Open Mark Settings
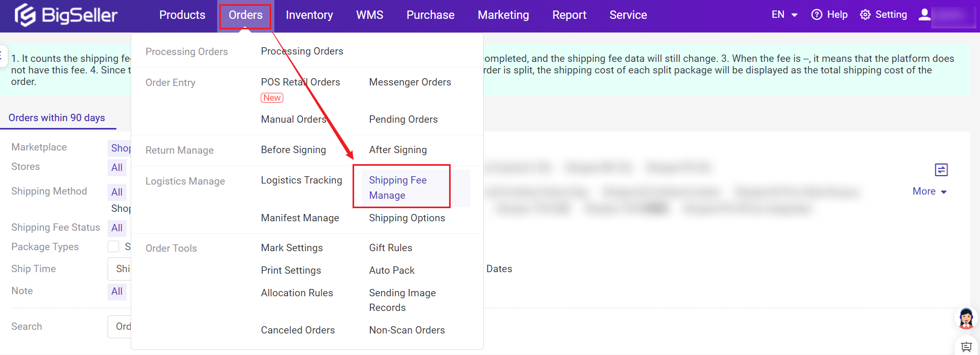The width and height of the screenshot is (980, 355). click(292, 248)
